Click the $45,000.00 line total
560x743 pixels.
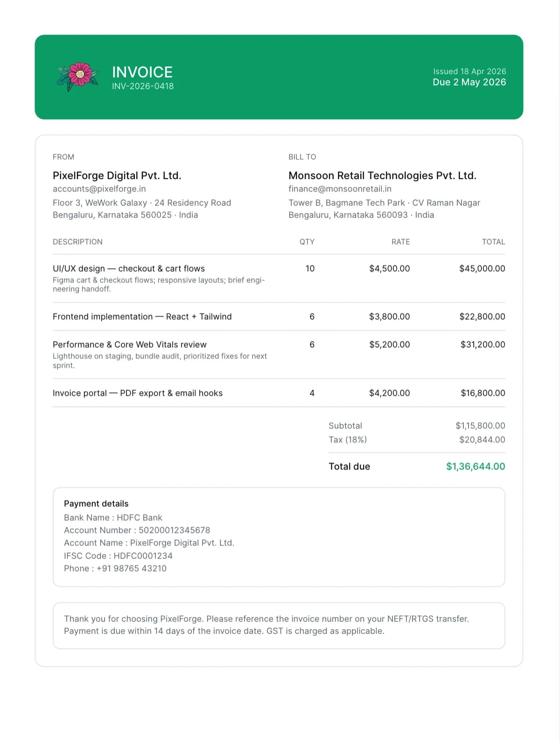pyautogui.click(x=482, y=269)
